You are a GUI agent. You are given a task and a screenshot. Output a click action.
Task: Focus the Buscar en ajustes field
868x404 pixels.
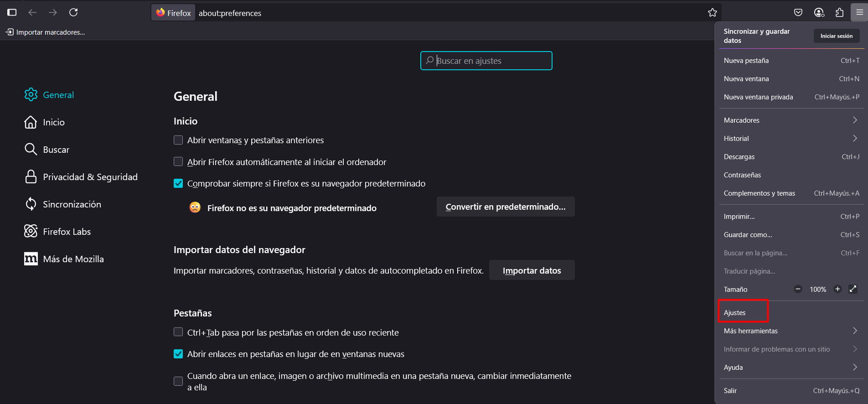point(486,60)
